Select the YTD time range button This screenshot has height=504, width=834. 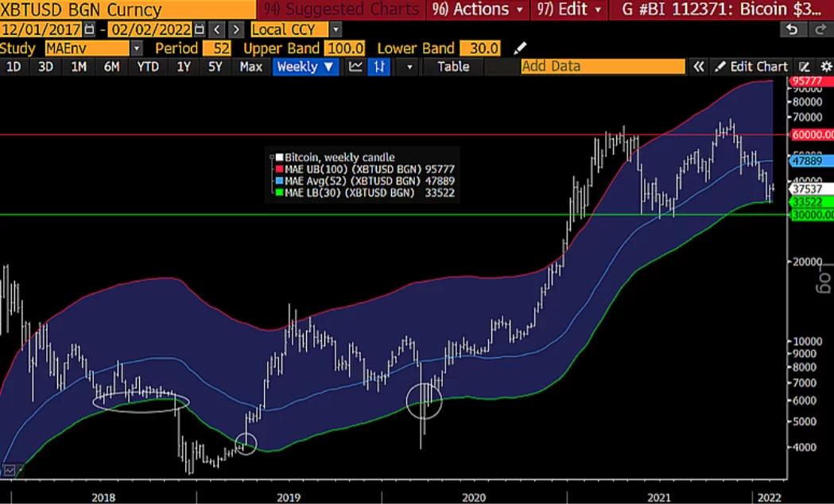point(148,67)
